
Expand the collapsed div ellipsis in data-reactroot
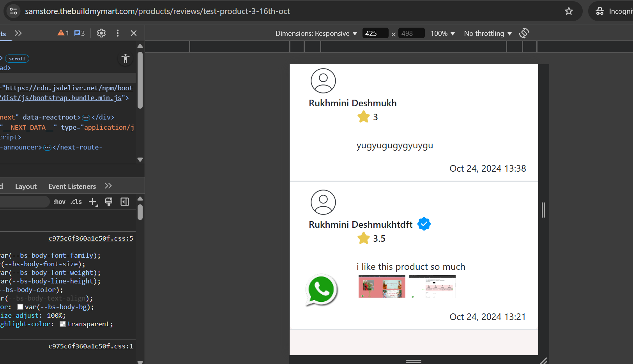[x=86, y=118]
